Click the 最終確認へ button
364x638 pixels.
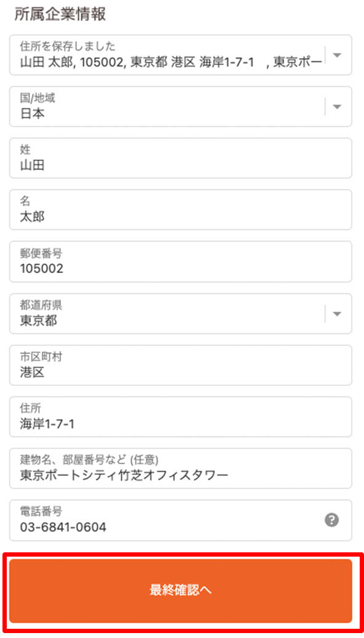(x=180, y=591)
